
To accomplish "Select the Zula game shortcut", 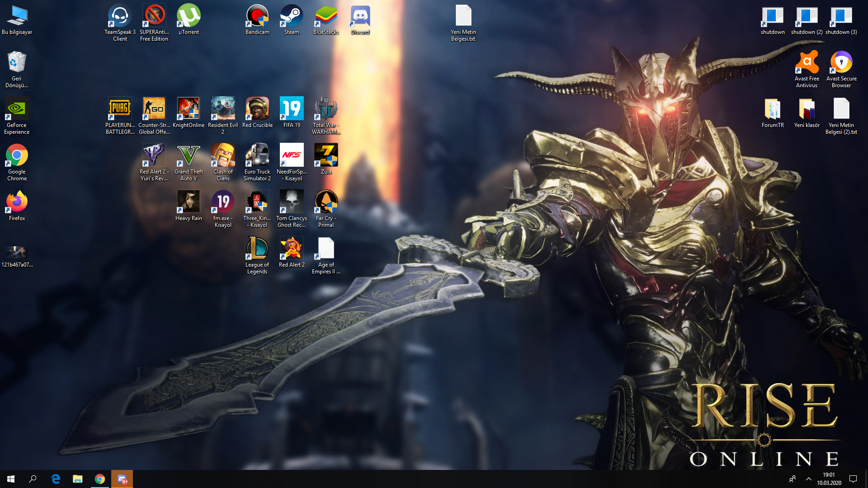I will coord(326,159).
